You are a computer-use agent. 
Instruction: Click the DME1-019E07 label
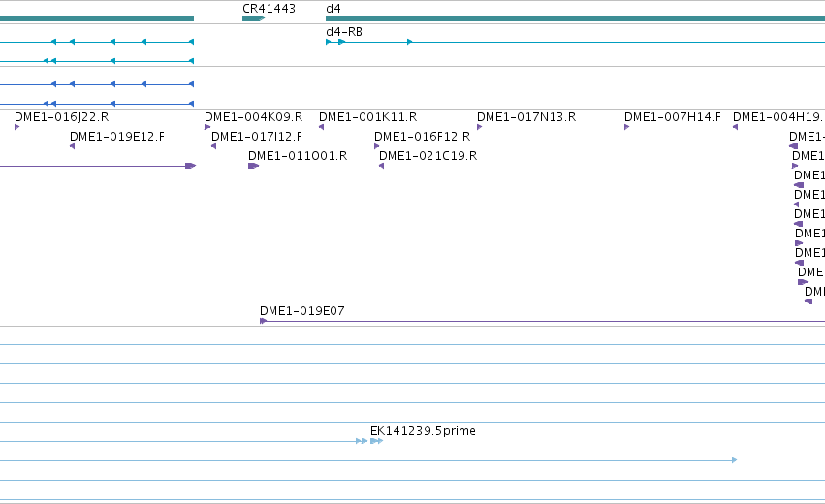tap(302, 311)
